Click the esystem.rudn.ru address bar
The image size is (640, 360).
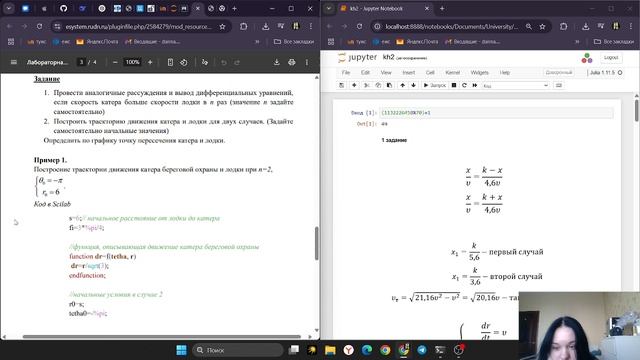coord(139,26)
